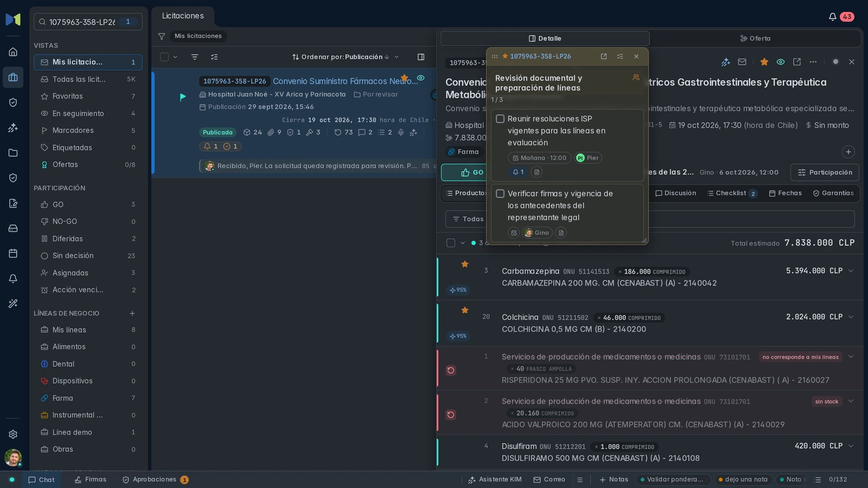
Task: Expand the Carbamazepina row chevron
Action: 851,271
